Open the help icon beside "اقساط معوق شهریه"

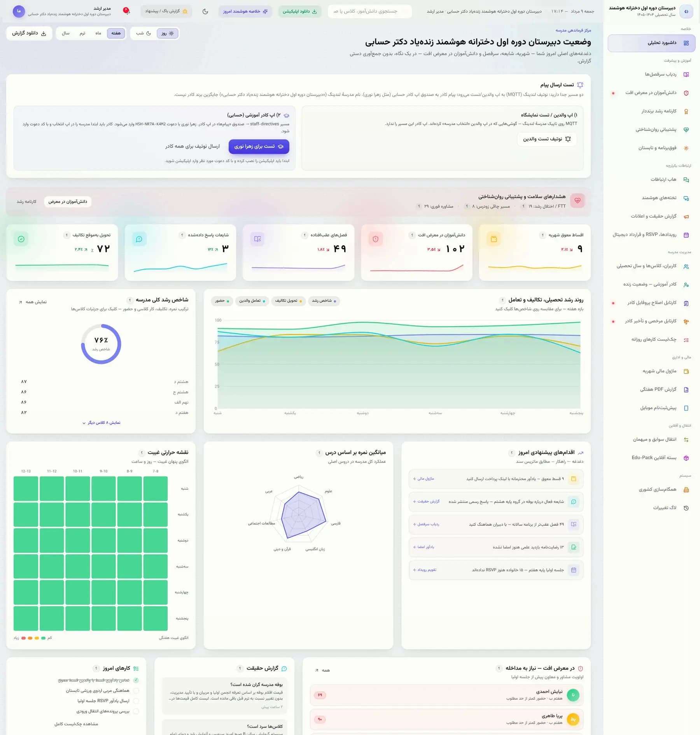pyautogui.click(x=542, y=235)
